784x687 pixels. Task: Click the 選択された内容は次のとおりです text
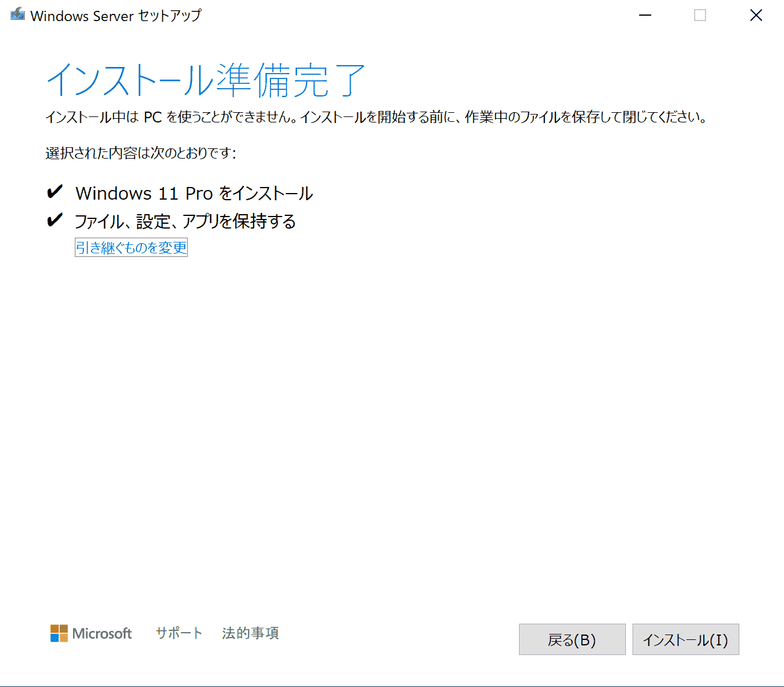[141, 153]
